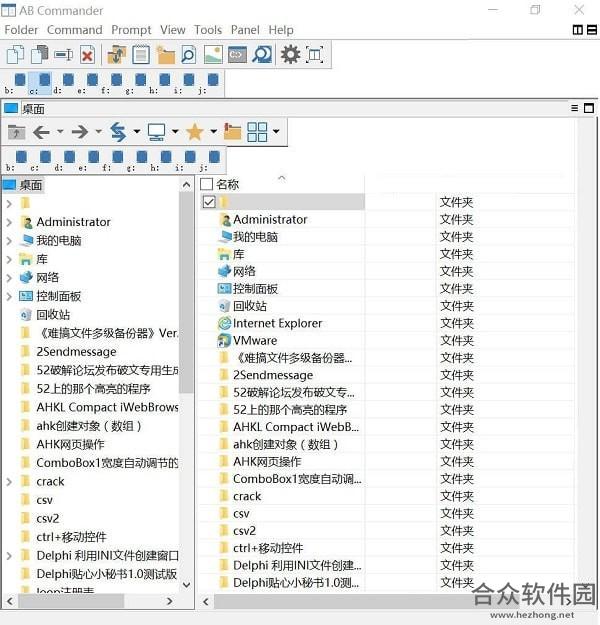Image resolution: width=600 pixels, height=625 pixels.
Task: Toggle the select-all checkbox beside 名称
Action: coord(206,184)
